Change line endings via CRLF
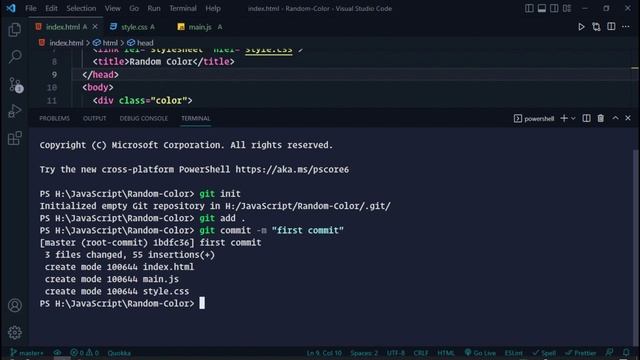 click(421, 353)
